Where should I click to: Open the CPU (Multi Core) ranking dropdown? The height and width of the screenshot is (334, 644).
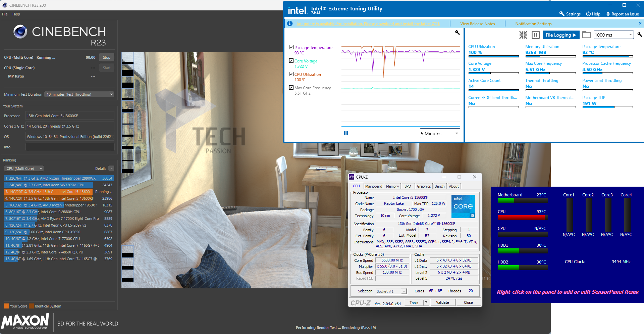[x=24, y=169]
